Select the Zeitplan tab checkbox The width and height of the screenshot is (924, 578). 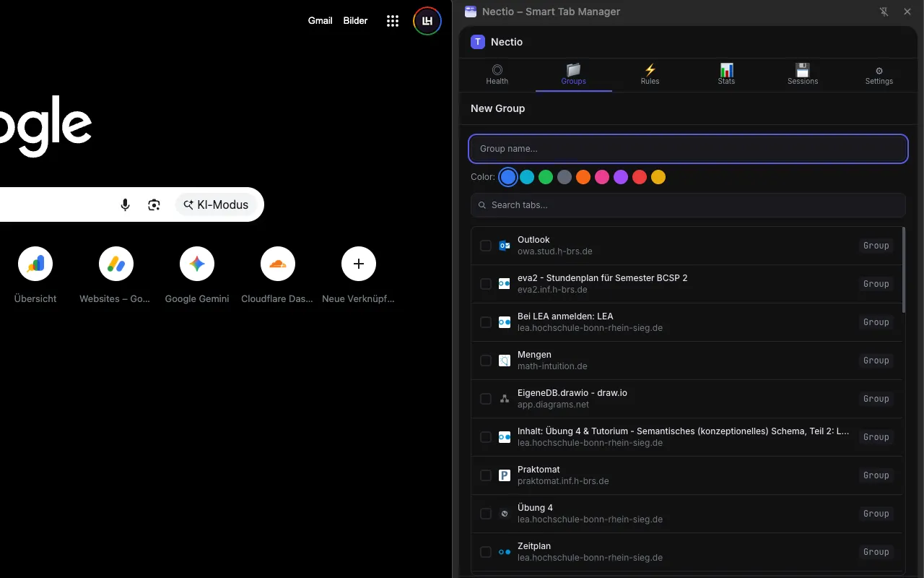click(x=486, y=552)
